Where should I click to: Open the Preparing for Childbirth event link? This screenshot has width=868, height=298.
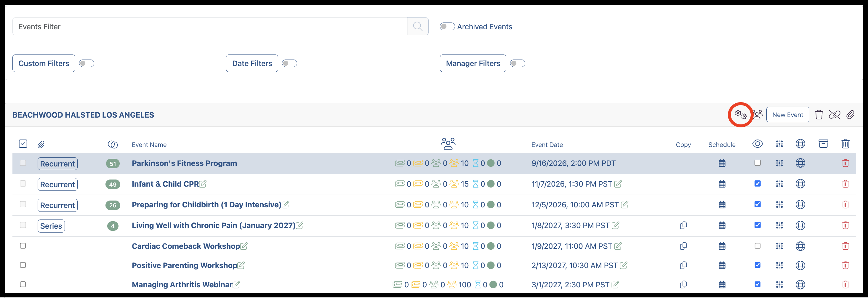point(206,205)
